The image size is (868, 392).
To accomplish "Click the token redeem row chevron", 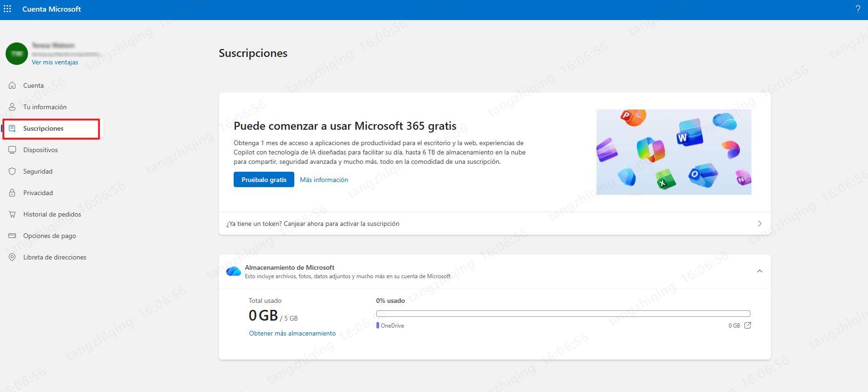I will coord(760,224).
